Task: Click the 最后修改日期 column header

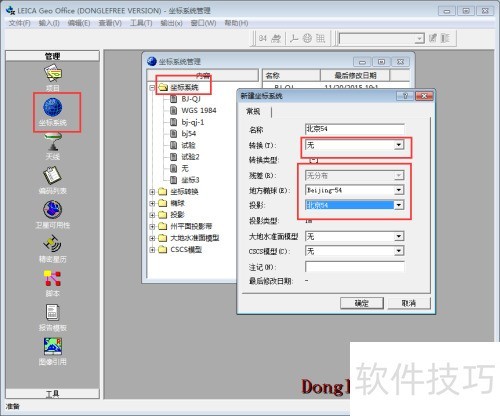Action: click(x=355, y=75)
